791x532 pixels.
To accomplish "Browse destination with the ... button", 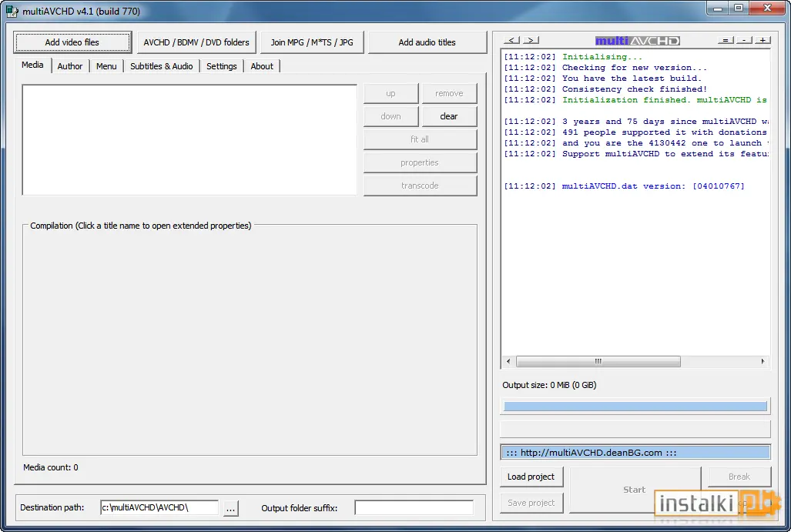I will coord(230,508).
